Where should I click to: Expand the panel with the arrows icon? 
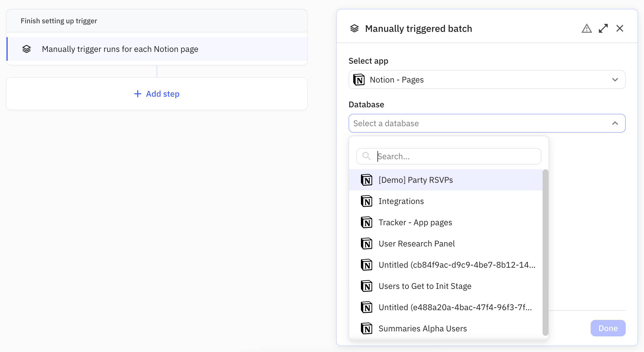pos(603,29)
